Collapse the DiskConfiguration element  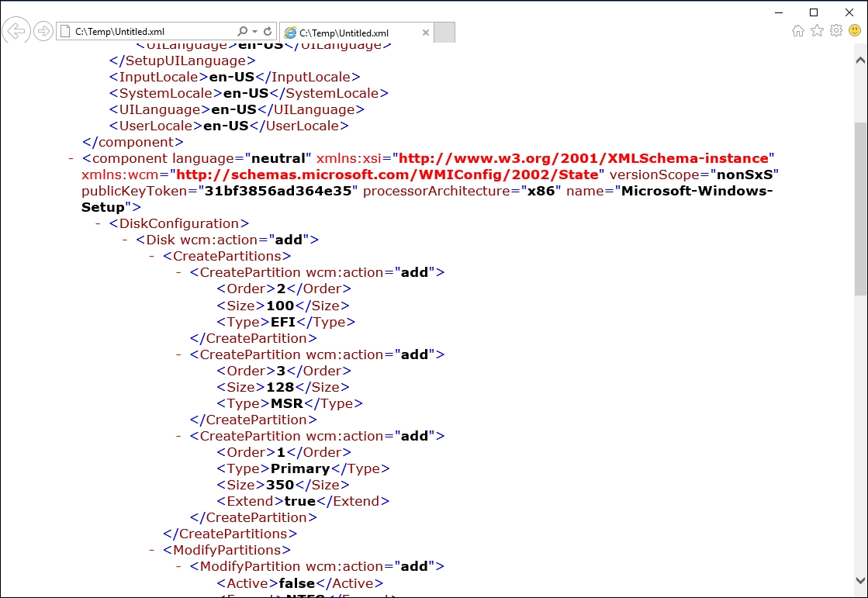click(99, 224)
